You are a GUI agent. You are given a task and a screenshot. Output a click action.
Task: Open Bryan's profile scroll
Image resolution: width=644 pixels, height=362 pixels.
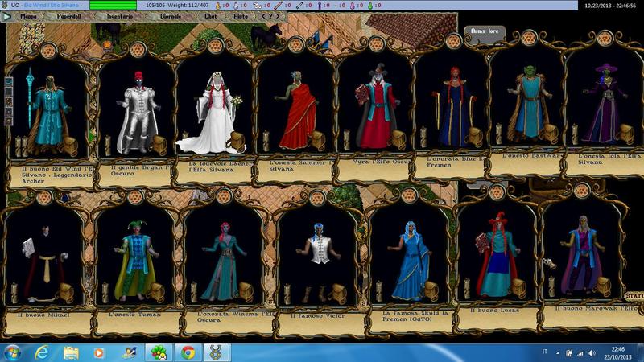pos(108,146)
